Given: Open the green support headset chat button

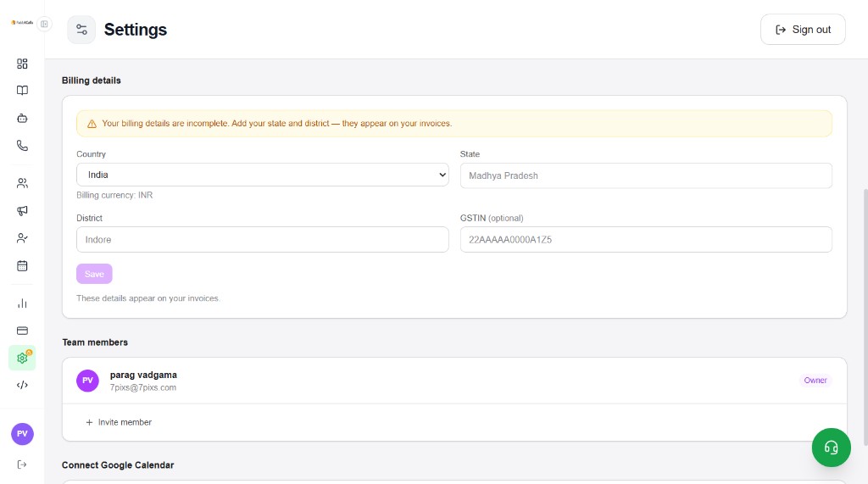Looking at the screenshot, I should 831,448.
